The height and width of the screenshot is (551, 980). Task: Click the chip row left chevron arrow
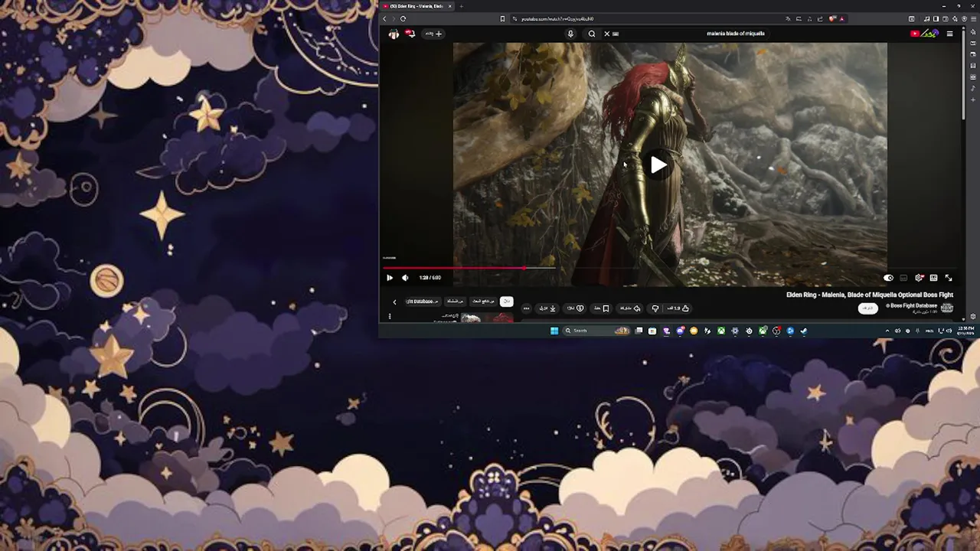395,302
